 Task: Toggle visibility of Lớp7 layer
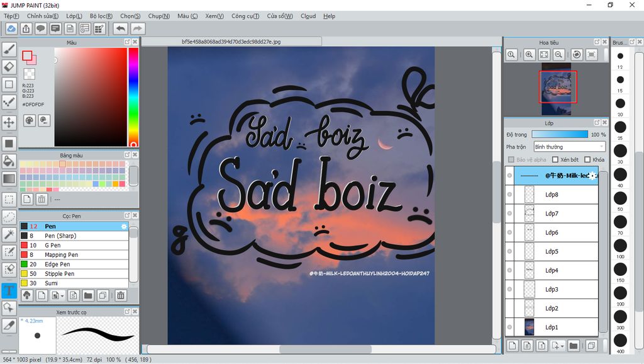point(509,213)
